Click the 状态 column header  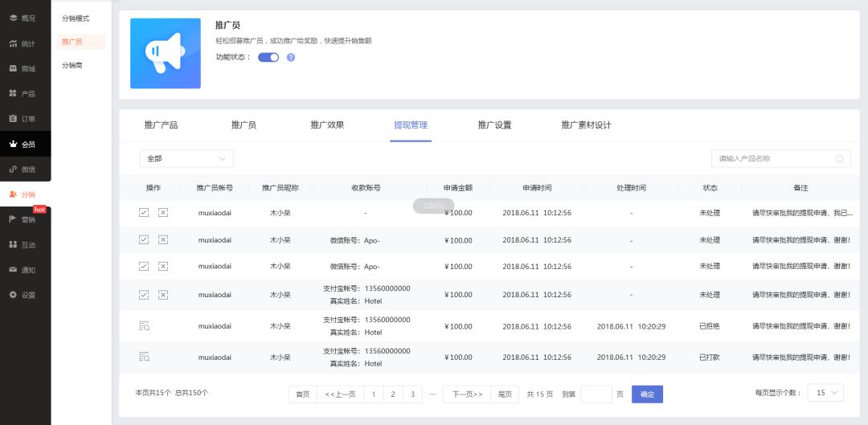(710, 188)
